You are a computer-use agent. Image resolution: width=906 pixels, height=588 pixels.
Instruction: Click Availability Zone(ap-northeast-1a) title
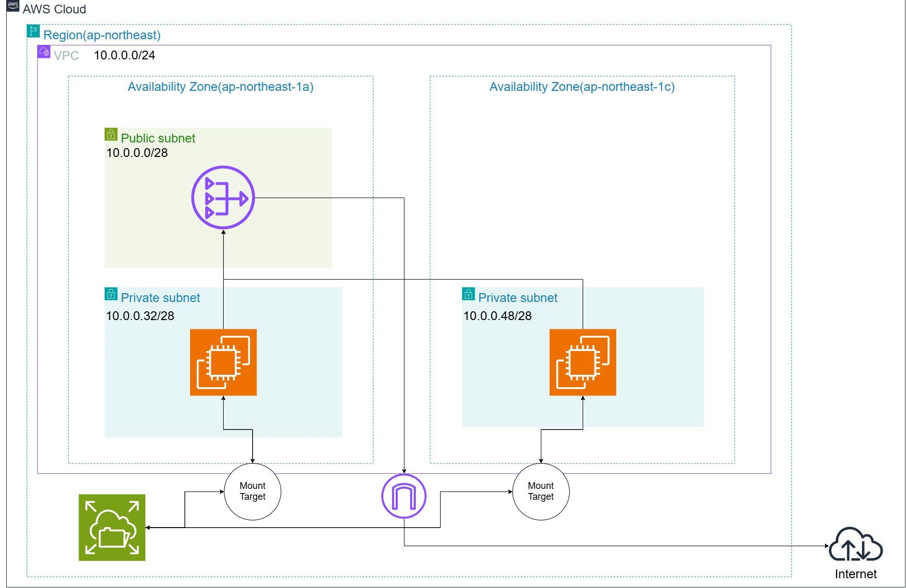(x=221, y=87)
